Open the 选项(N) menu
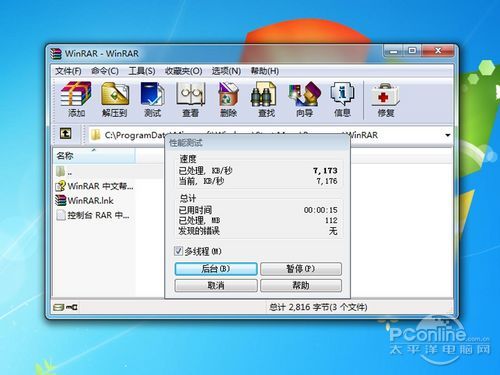Viewport: 500px width, 375px height. tap(226, 71)
